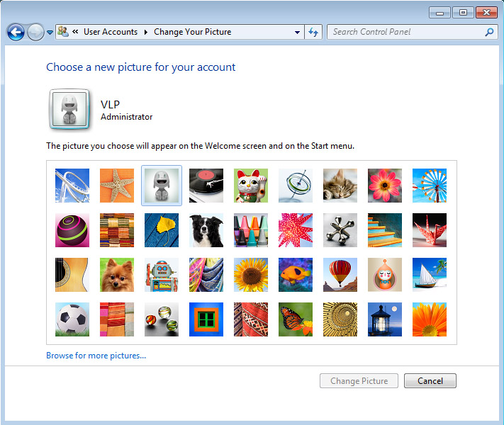Image resolution: width=504 pixels, height=425 pixels.
Task: Expand arrow between User Accounts and Change Your Picture
Action: [x=145, y=32]
